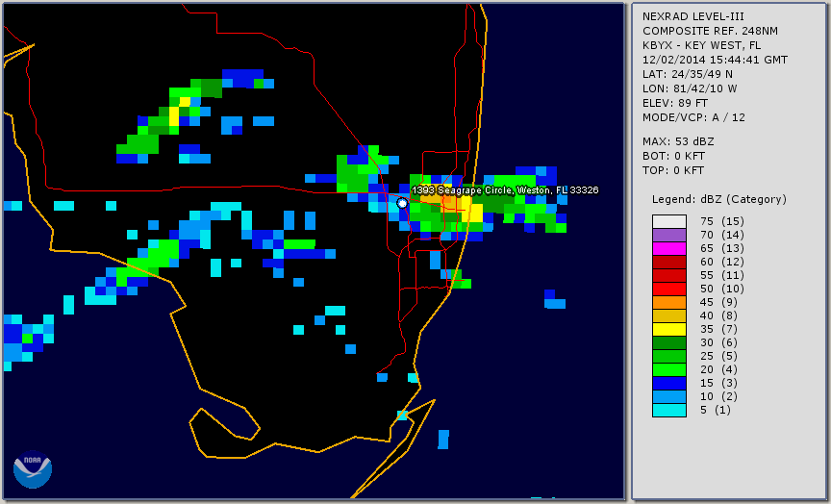This screenshot has width=831, height=504.
Task: Pick the 70 dBZ purple legend swatch
Action: tap(669, 235)
